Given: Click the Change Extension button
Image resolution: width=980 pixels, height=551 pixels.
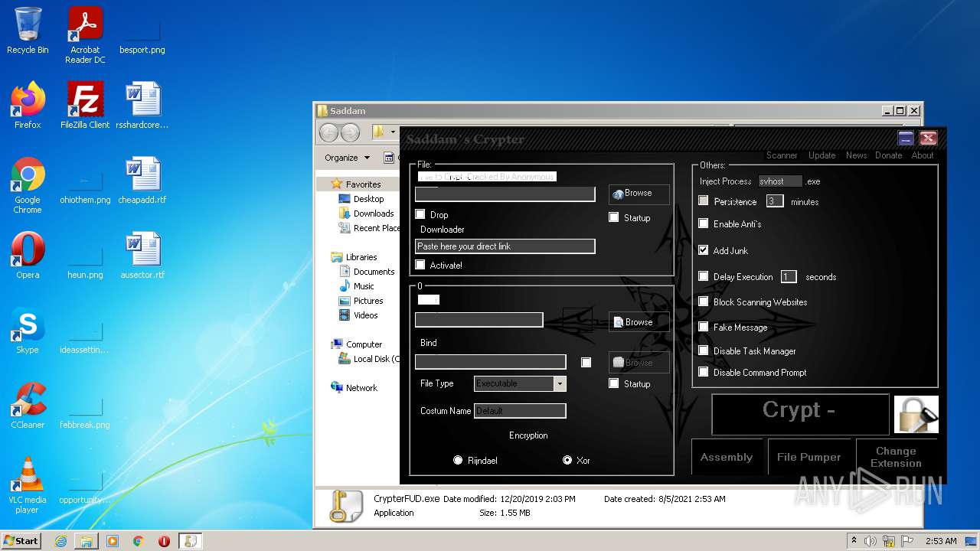Looking at the screenshot, I should tap(896, 457).
